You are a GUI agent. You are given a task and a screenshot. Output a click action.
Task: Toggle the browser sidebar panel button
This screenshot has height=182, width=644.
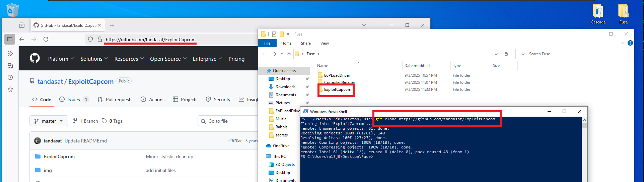point(10,39)
